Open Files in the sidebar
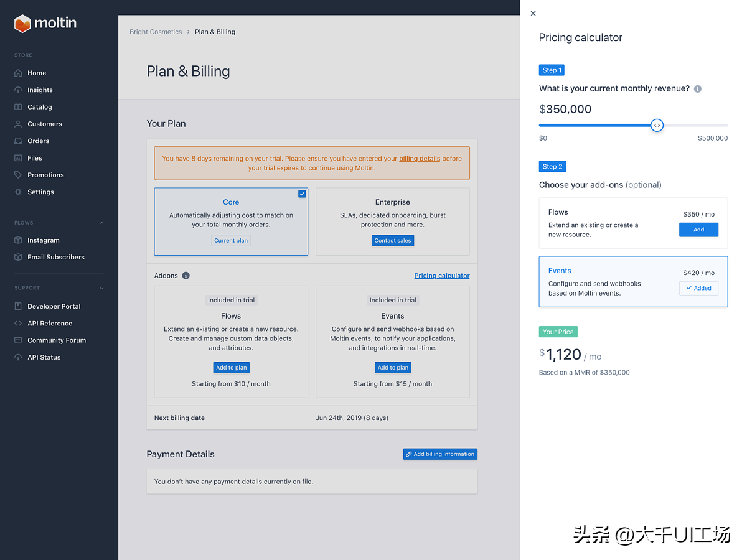The image size is (747, 560). pos(35,158)
